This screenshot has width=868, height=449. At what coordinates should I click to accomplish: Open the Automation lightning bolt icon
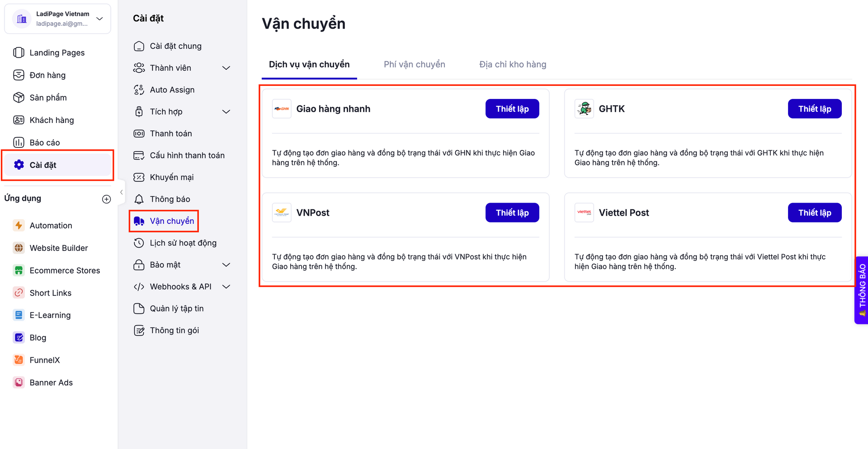pos(19,225)
